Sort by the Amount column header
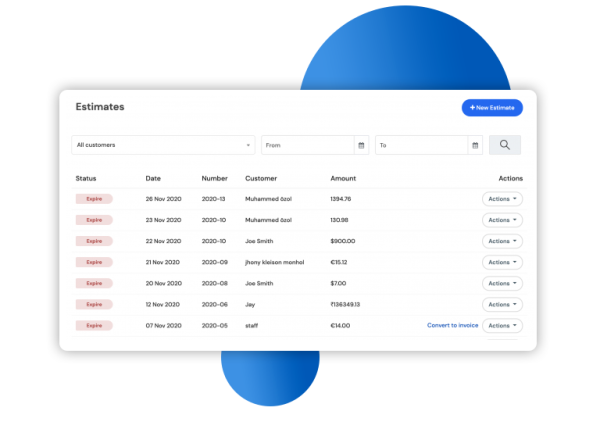600x436 pixels. pyautogui.click(x=343, y=179)
